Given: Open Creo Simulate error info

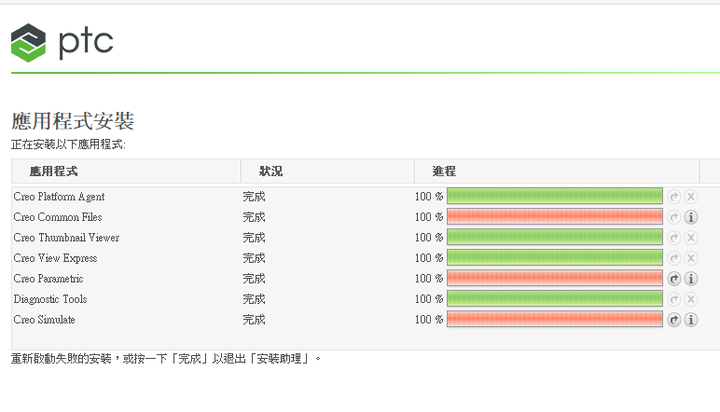Looking at the screenshot, I should point(691,320).
